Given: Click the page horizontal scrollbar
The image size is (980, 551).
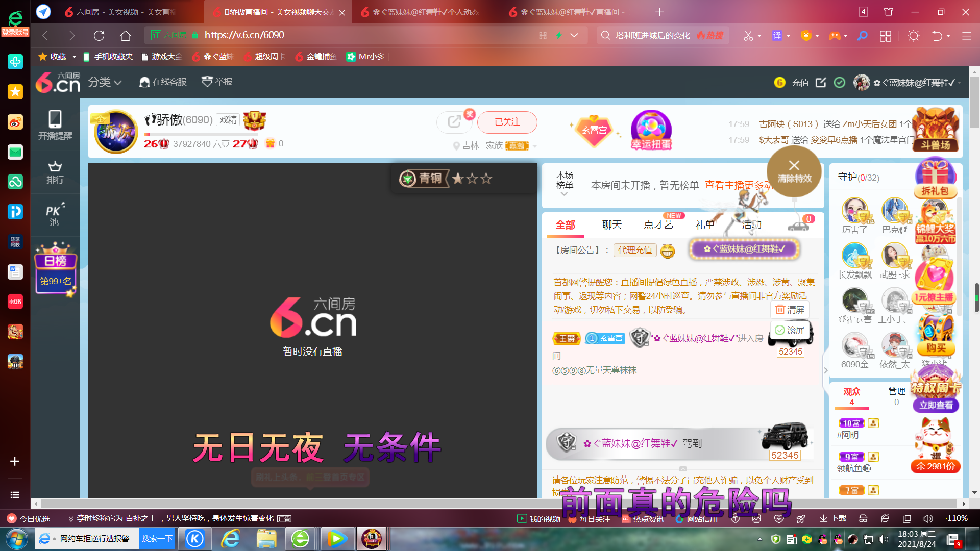Looking at the screenshot, I should click(x=499, y=504).
